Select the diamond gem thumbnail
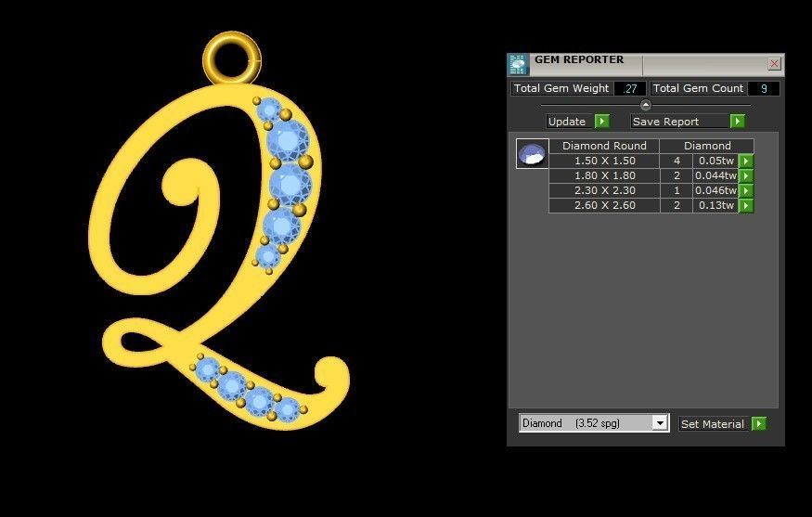 point(533,153)
